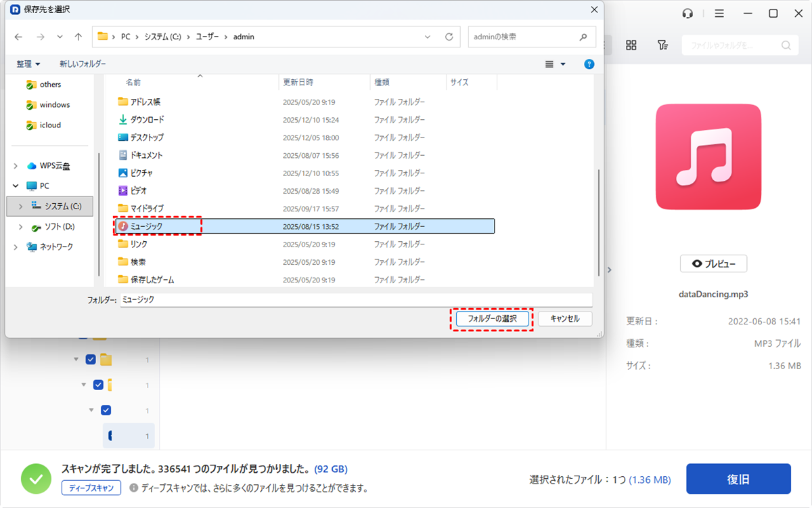This screenshot has width=812, height=508.
Task: Toggle the third-level folder checkbox
Action: pyautogui.click(x=98, y=385)
